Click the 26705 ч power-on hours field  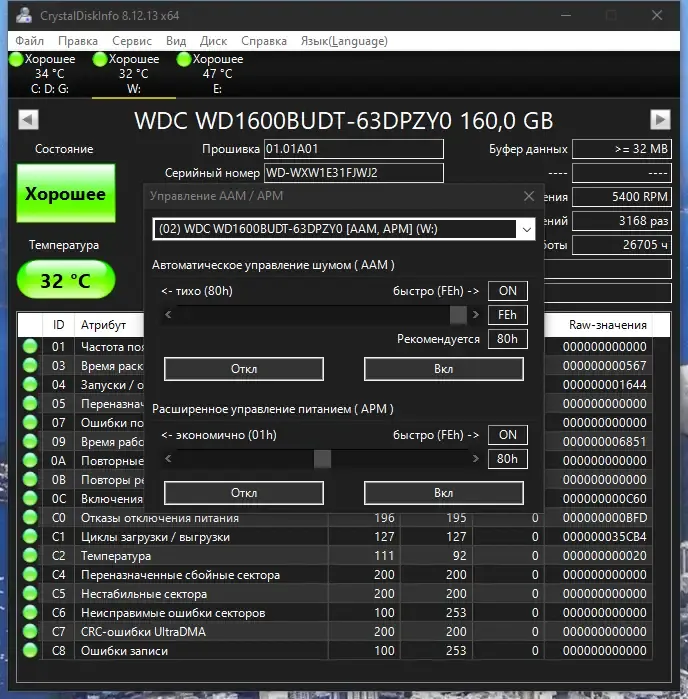(x=622, y=245)
